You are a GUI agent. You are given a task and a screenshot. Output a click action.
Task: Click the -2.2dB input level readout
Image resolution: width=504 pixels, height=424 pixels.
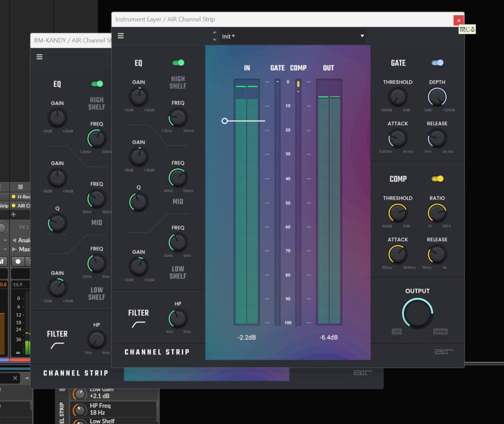click(x=246, y=337)
